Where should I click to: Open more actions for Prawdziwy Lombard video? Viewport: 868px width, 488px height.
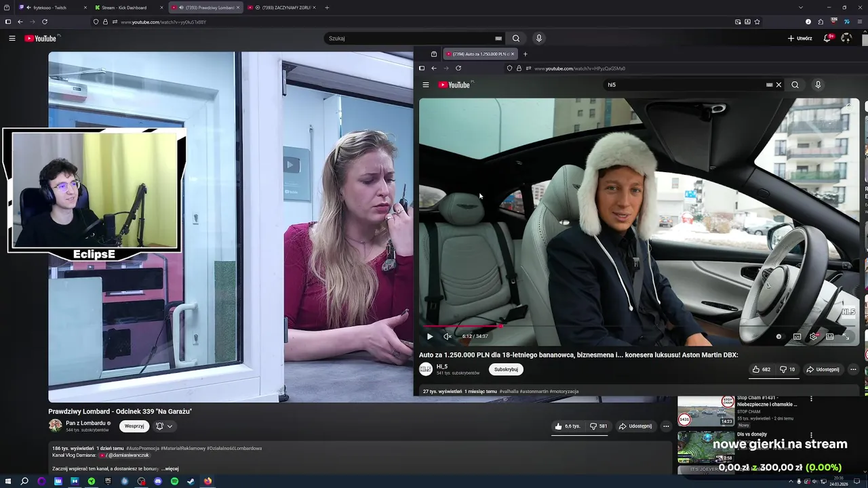666,426
